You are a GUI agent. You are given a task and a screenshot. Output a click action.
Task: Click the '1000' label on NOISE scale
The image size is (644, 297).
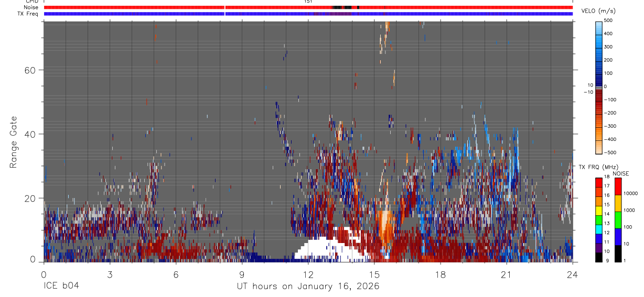629,210
